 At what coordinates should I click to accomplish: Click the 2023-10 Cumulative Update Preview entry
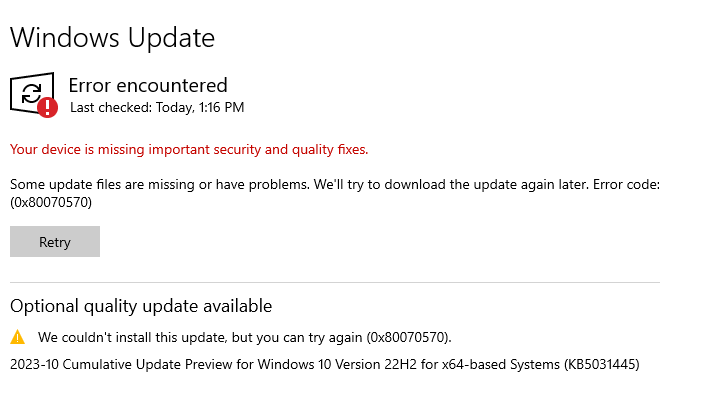click(x=325, y=364)
